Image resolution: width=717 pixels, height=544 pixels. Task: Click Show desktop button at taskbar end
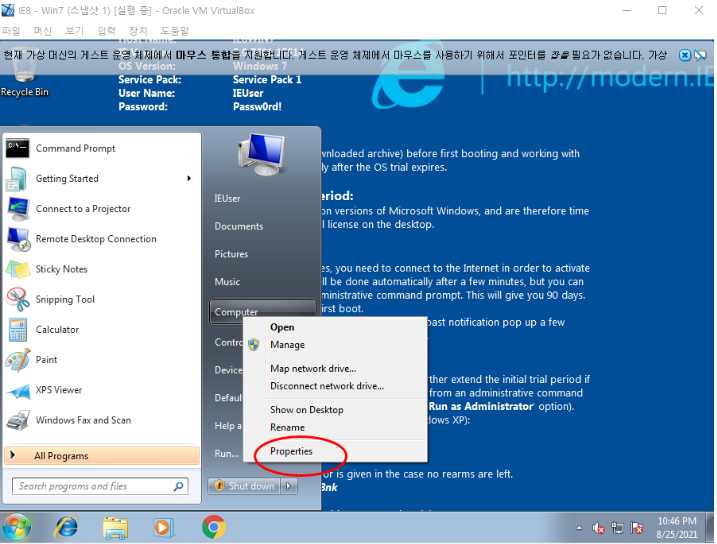710,527
